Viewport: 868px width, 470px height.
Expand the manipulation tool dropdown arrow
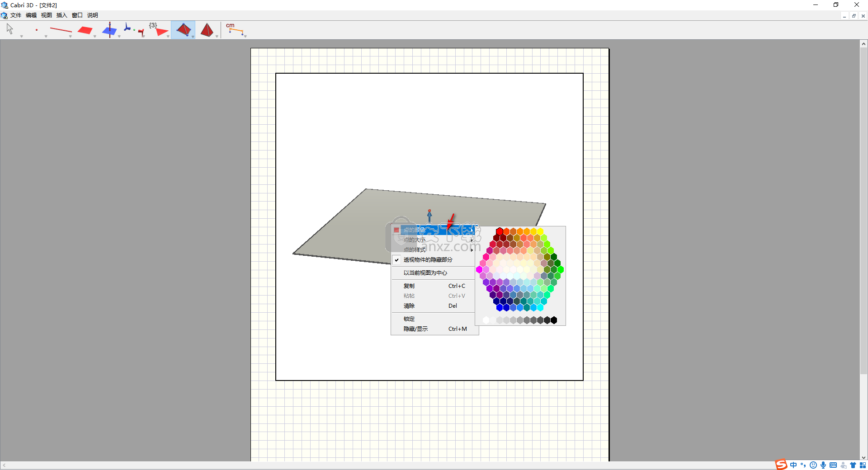tap(21, 36)
